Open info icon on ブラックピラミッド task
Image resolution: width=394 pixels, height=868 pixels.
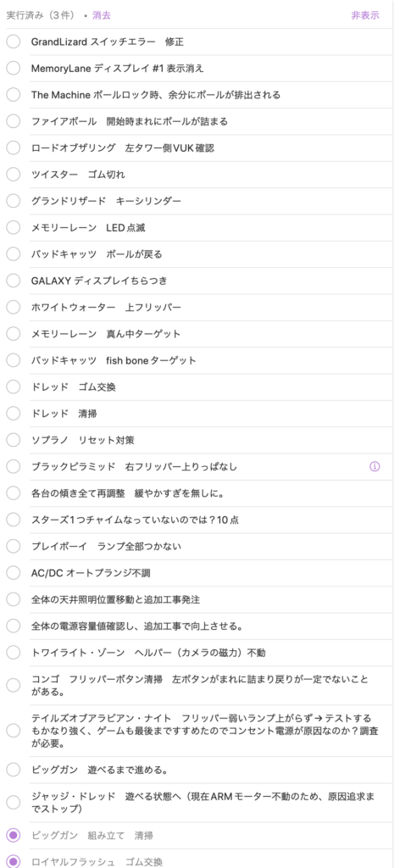375,467
